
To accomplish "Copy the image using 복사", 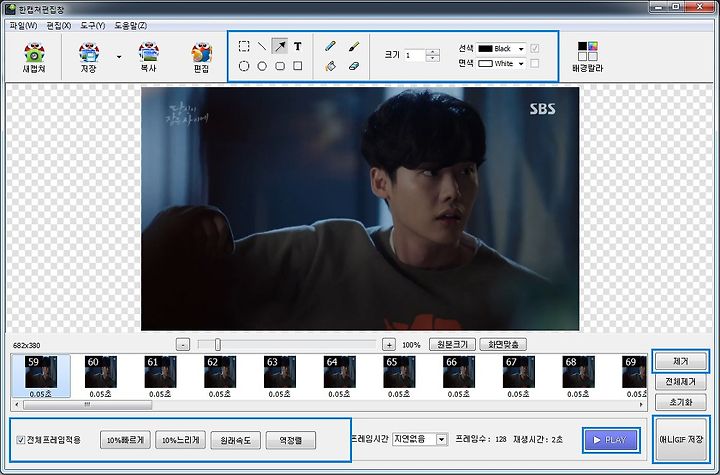I will [x=148, y=57].
